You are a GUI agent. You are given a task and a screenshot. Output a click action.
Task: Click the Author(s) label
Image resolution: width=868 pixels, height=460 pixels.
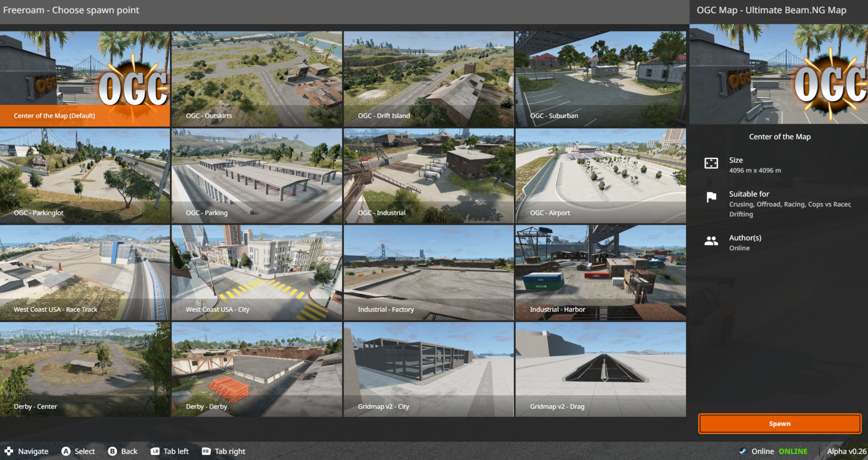[x=745, y=238]
